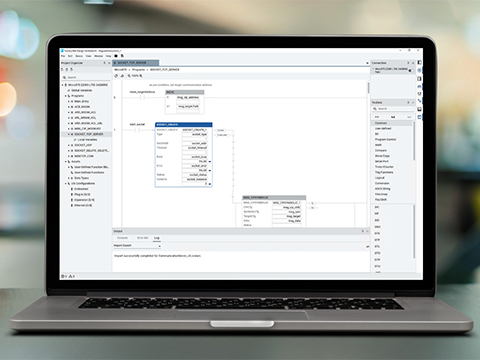Screen dimensions: 480x360
Task: Select the MSG_CIPSYMBOLIC function block header
Action: (274, 198)
